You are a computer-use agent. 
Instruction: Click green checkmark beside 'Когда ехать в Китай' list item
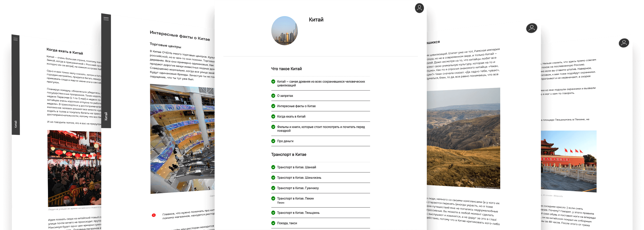(x=273, y=116)
